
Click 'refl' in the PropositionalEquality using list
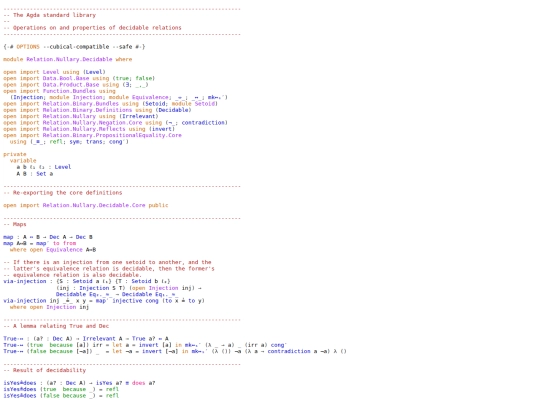(x=56, y=142)
